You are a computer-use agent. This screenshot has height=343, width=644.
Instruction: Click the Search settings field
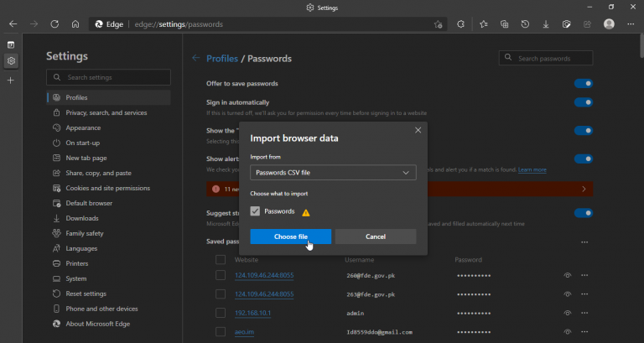[x=108, y=77]
